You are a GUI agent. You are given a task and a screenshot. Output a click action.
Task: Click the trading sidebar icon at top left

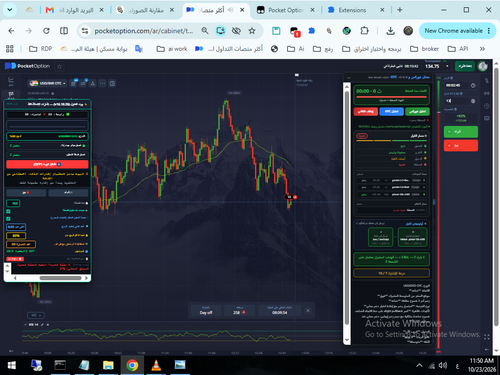coord(11,81)
